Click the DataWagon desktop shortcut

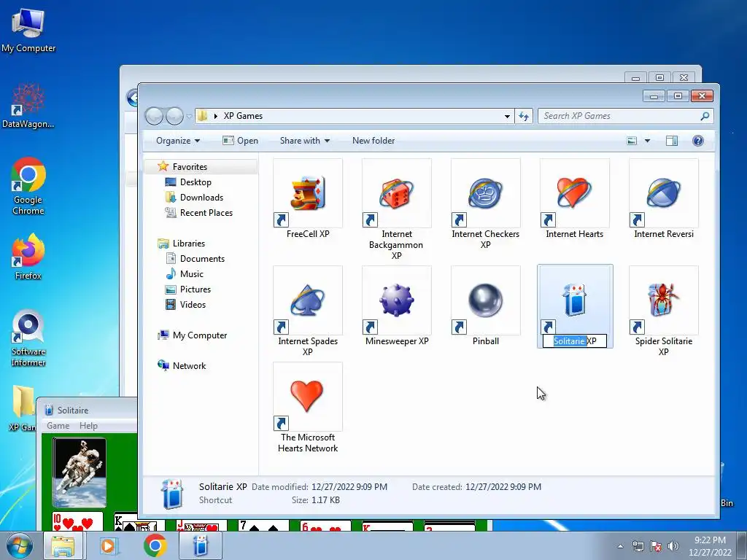pyautogui.click(x=28, y=105)
